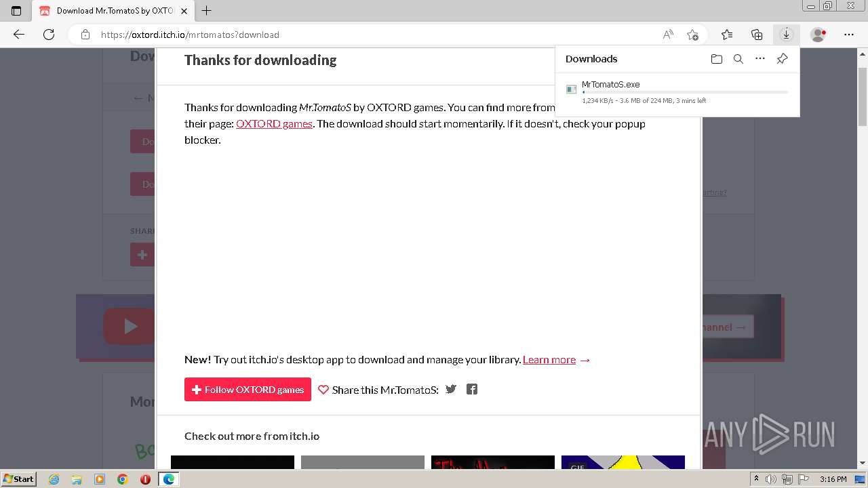
Task: Open a new tab with plus
Action: click(x=207, y=11)
